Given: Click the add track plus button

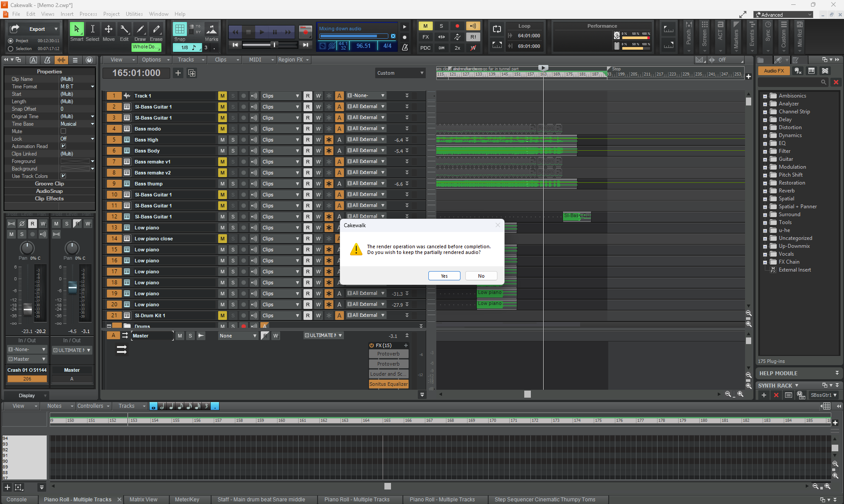Looking at the screenshot, I should [x=178, y=73].
